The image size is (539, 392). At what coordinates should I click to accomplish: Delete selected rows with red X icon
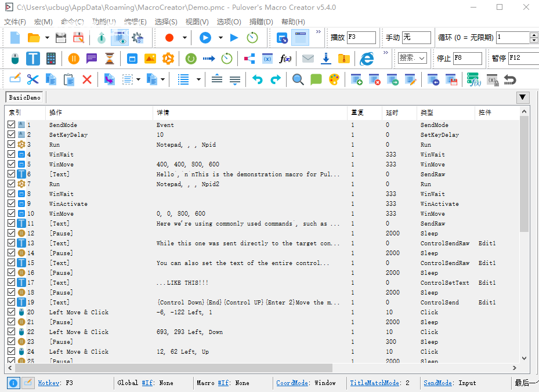[x=87, y=79]
